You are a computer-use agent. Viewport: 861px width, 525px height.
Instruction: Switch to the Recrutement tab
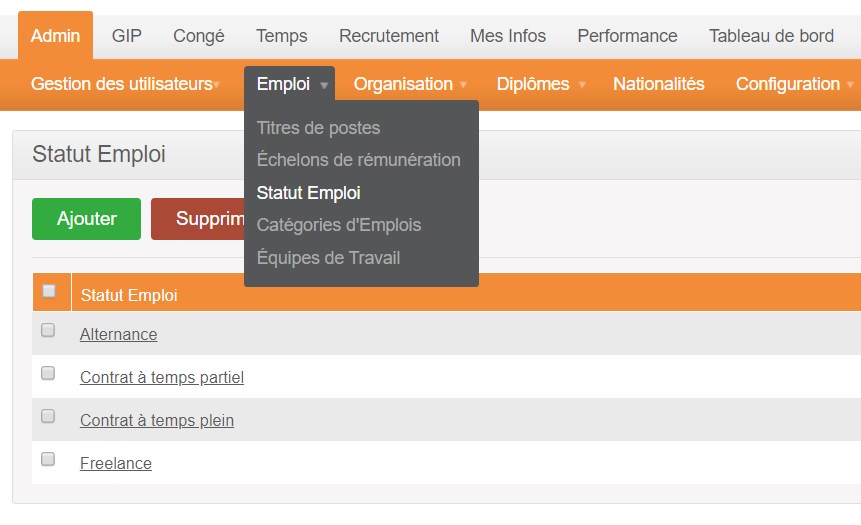click(389, 36)
